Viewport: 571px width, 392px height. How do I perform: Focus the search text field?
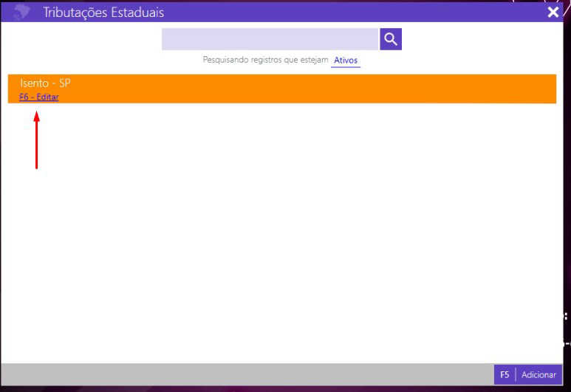[x=270, y=39]
